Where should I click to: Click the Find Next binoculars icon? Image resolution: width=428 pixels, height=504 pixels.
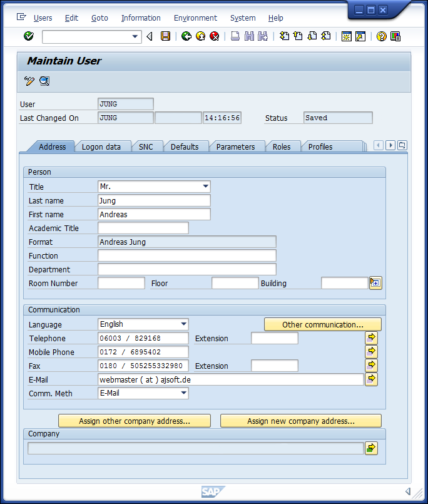[263, 36]
